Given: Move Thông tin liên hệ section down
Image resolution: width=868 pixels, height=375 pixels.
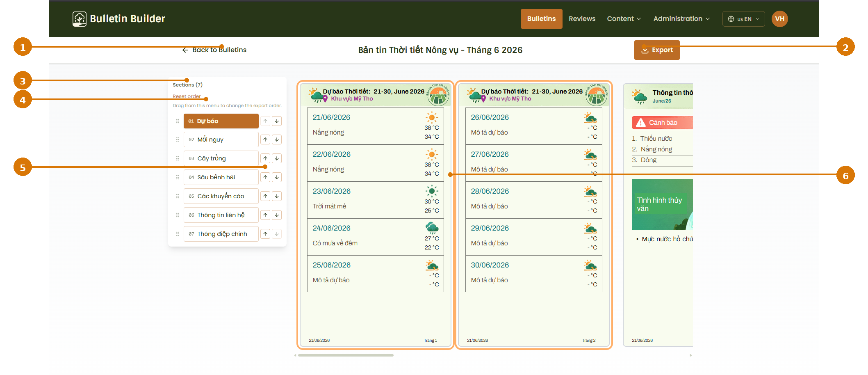Looking at the screenshot, I should [x=277, y=215].
